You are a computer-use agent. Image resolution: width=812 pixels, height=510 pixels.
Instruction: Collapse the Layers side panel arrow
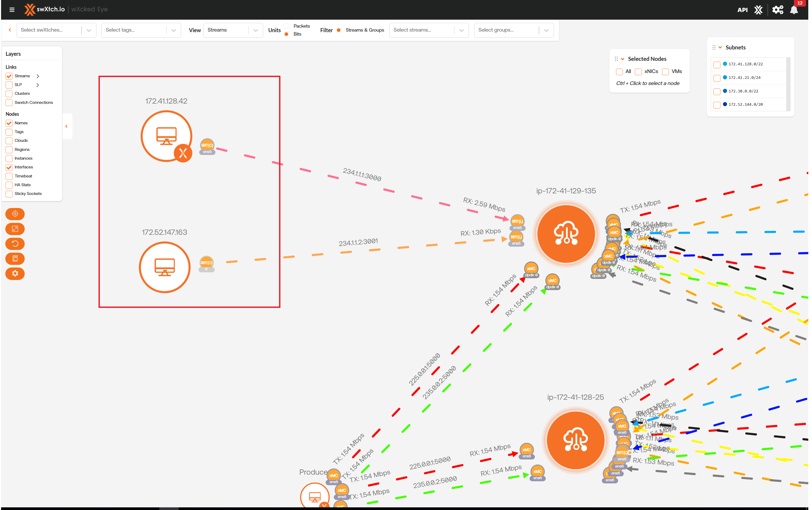[x=66, y=126]
